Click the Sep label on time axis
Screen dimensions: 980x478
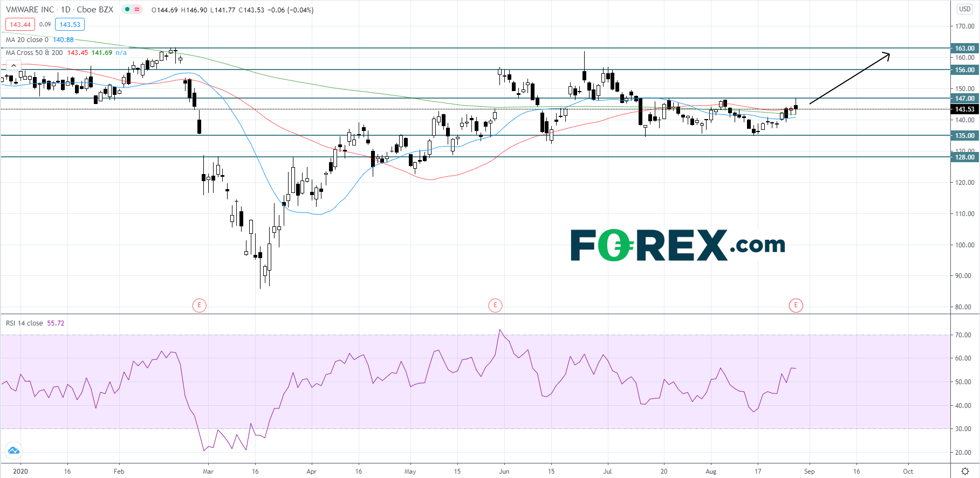click(809, 472)
